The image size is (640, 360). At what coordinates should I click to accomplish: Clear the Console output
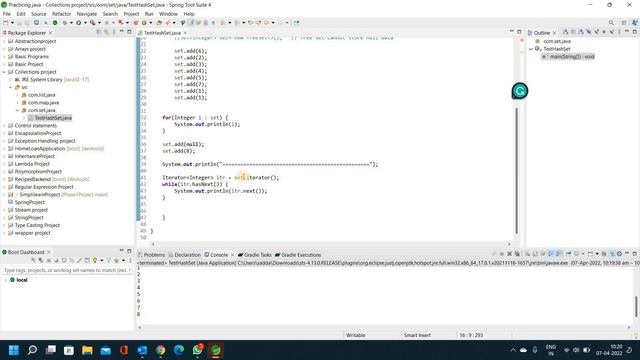(527, 254)
